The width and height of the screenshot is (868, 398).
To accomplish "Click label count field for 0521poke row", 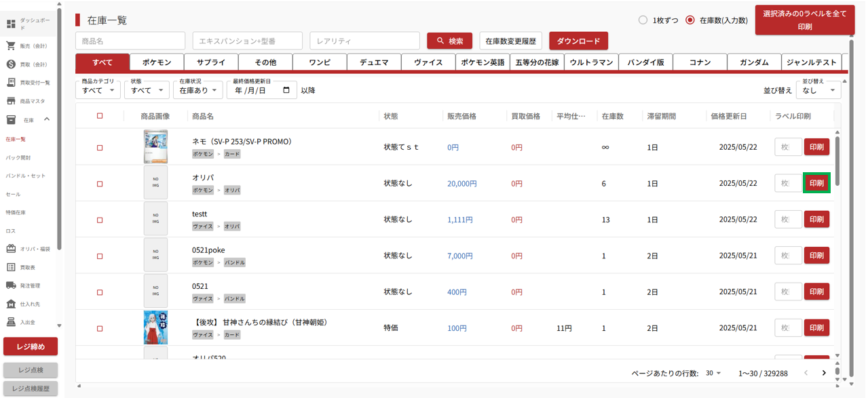I will click(x=789, y=256).
